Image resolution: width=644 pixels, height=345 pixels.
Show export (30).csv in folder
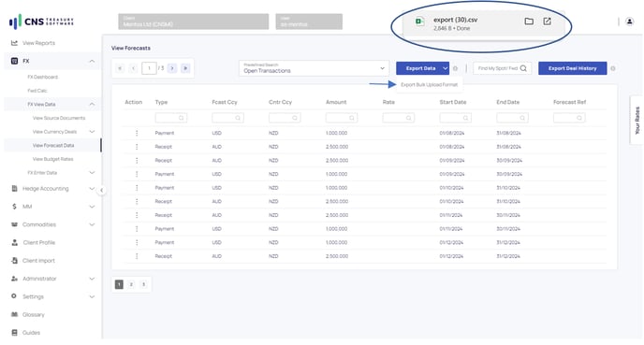point(529,22)
